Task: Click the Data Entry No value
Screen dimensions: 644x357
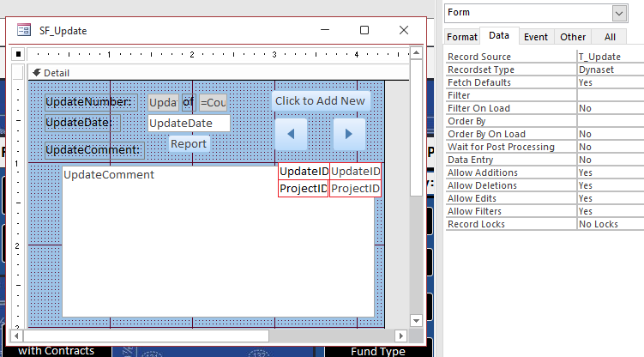Action: tap(611, 160)
